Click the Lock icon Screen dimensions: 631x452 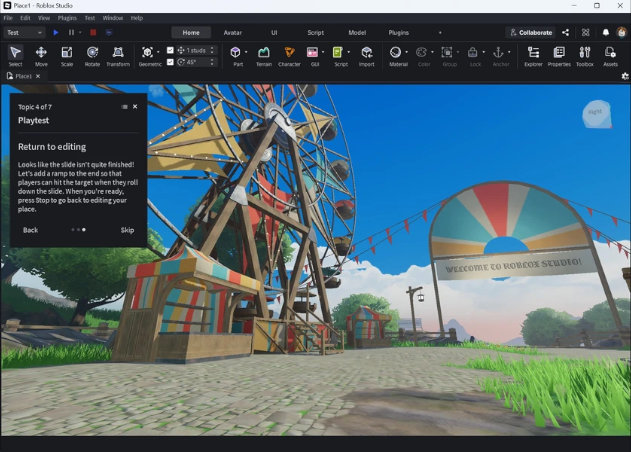[473, 52]
